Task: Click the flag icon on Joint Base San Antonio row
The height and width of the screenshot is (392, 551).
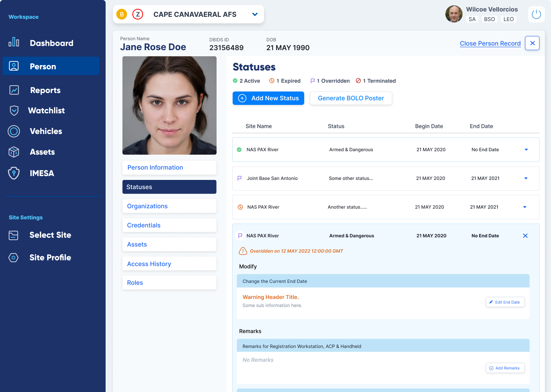Action: pos(240,178)
